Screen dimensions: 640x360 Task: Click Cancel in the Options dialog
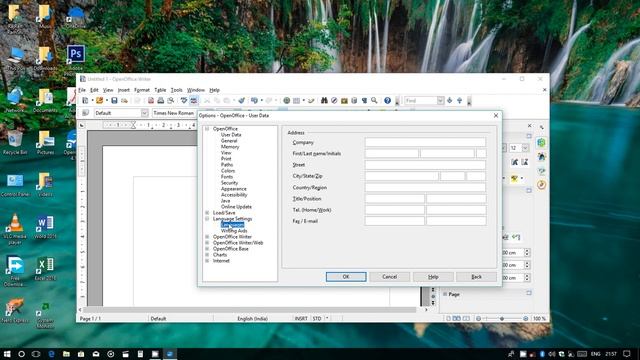click(x=389, y=277)
